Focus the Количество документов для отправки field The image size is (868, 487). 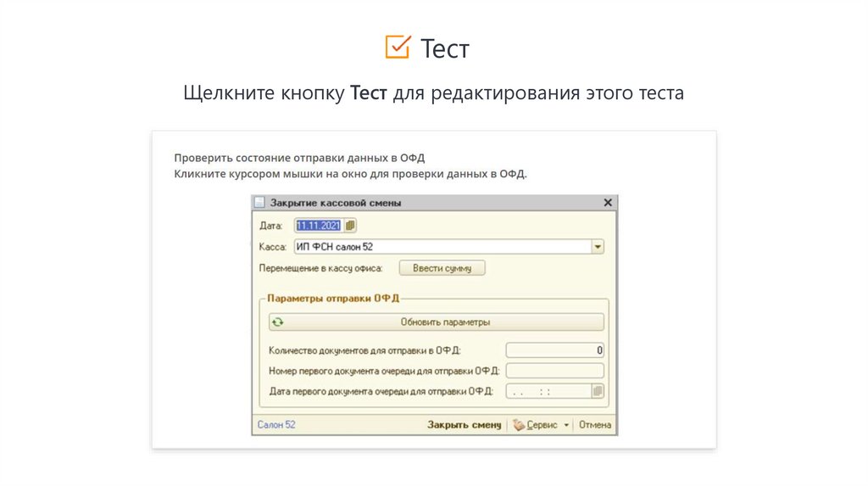pyautogui.click(x=554, y=350)
